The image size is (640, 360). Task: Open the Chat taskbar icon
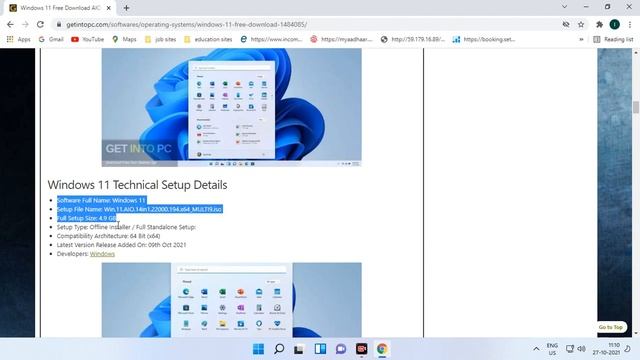click(341, 349)
